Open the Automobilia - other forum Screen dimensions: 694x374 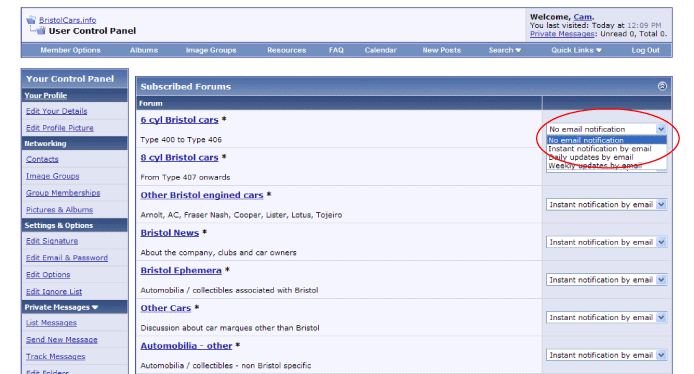point(186,346)
